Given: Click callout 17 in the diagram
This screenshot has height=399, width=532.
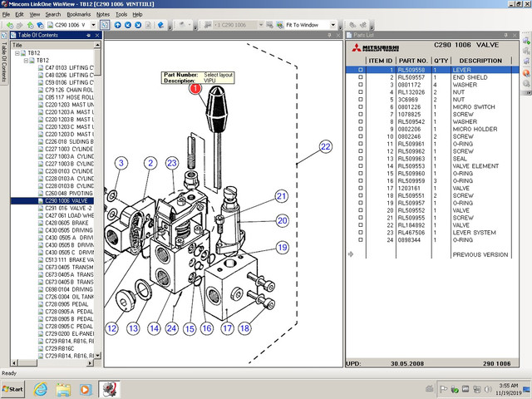Looking at the screenshot, I should (227, 328).
